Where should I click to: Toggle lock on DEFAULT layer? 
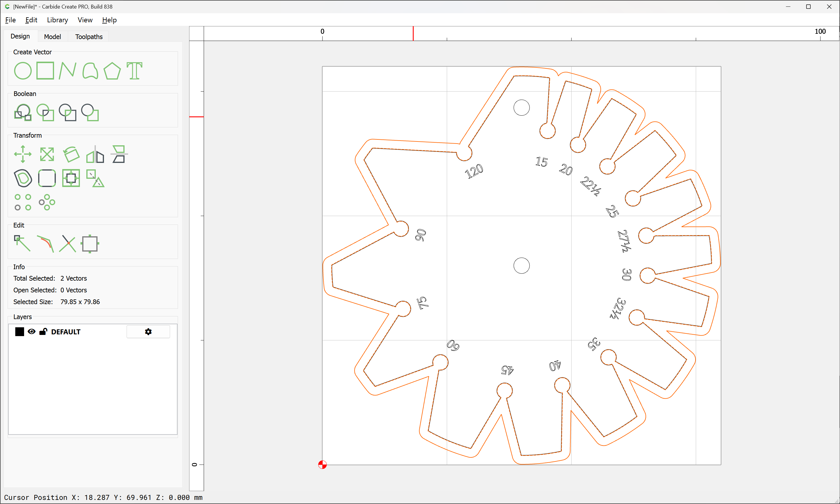pyautogui.click(x=43, y=331)
